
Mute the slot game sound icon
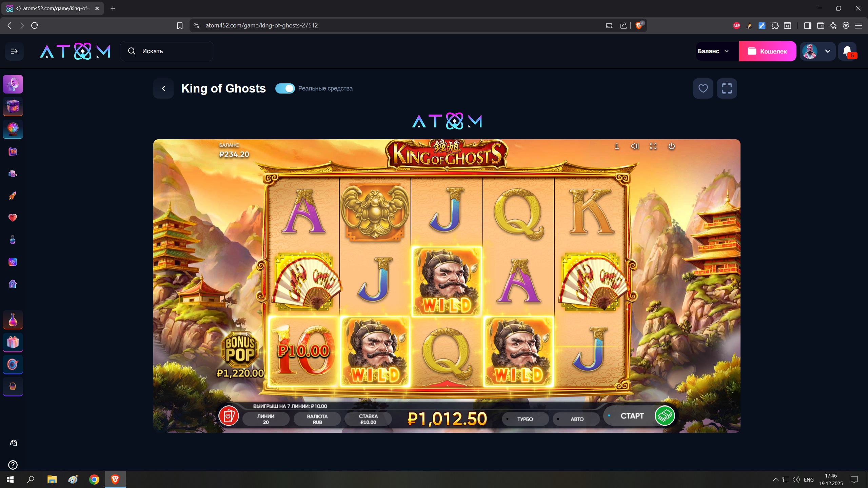(635, 146)
